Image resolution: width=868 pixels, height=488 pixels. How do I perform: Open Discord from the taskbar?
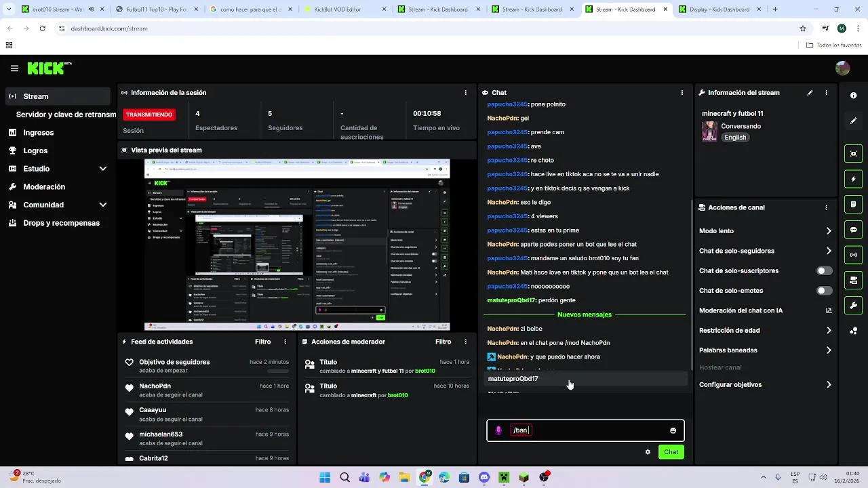pyautogui.click(x=484, y=477)
